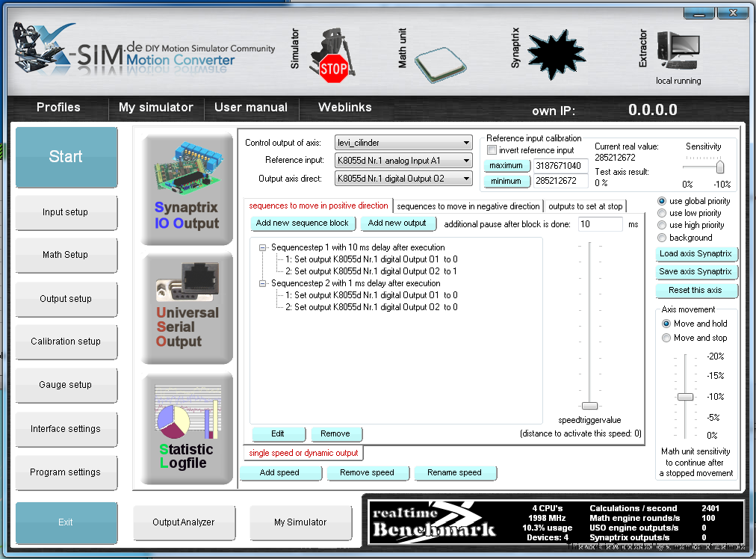The image size is (756, 559).
Task: Click the Extractor computer icon
Action: pos(678,51)
